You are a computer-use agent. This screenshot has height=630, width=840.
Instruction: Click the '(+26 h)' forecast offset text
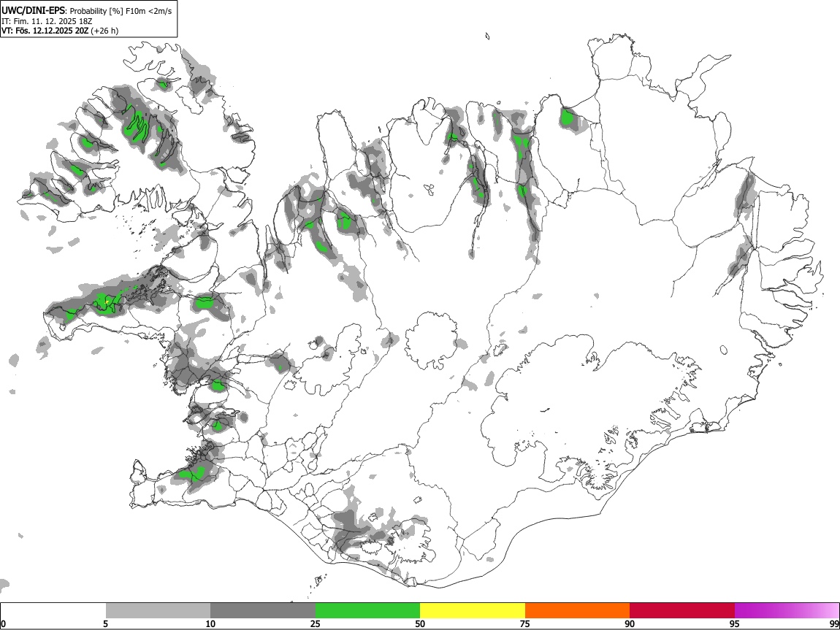105,31
